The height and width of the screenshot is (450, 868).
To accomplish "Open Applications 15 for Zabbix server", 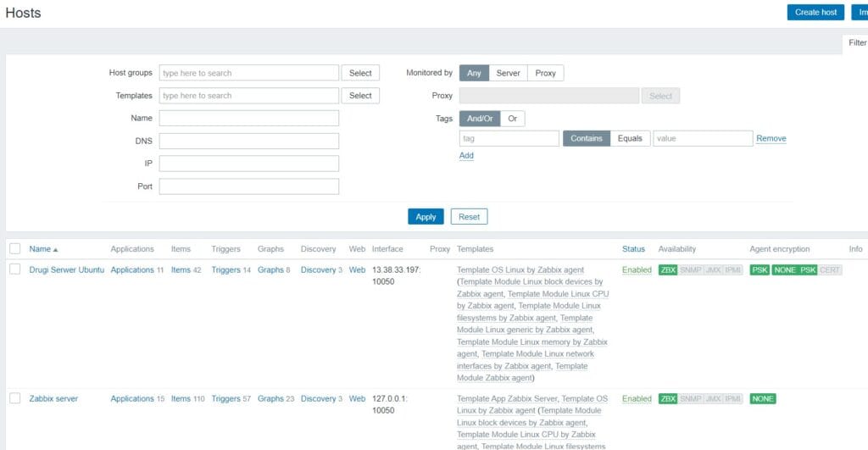I will tap(132, 398).
